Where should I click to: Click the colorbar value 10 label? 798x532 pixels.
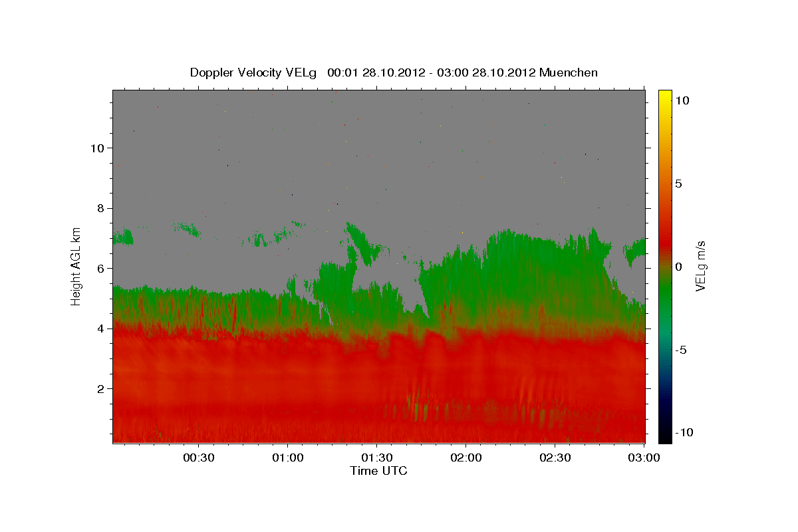(x=681, y=100)
